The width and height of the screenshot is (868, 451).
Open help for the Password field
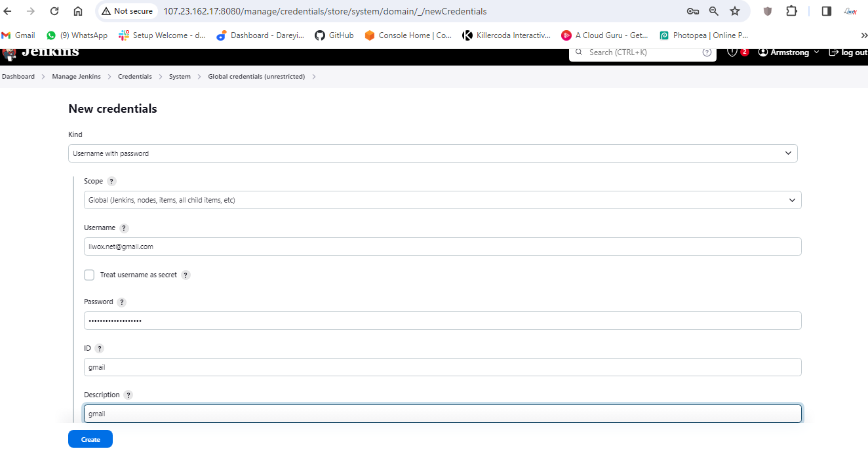(x=122, y=302)
